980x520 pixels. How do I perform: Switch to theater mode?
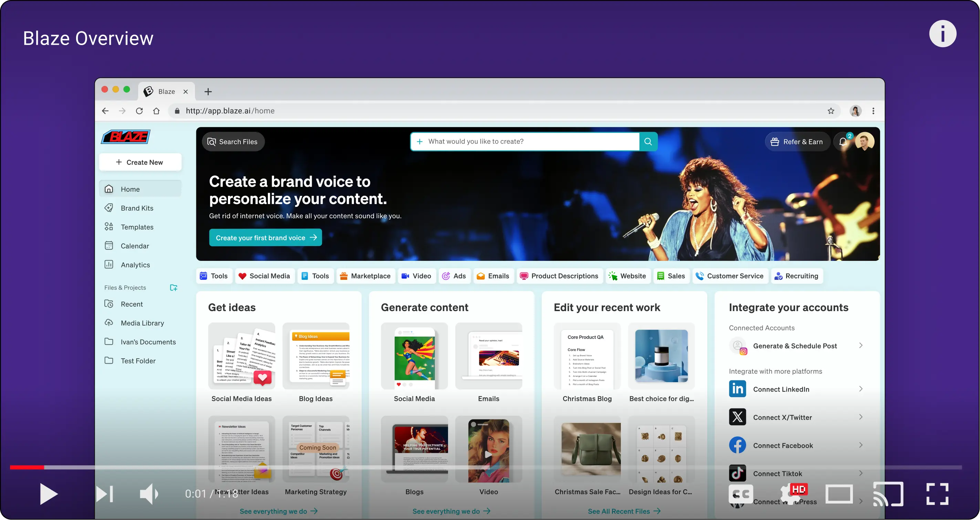tap(839, 494)
